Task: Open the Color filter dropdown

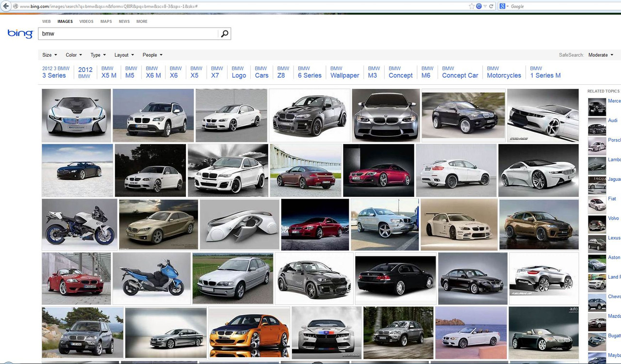Action: pos(74,55)
